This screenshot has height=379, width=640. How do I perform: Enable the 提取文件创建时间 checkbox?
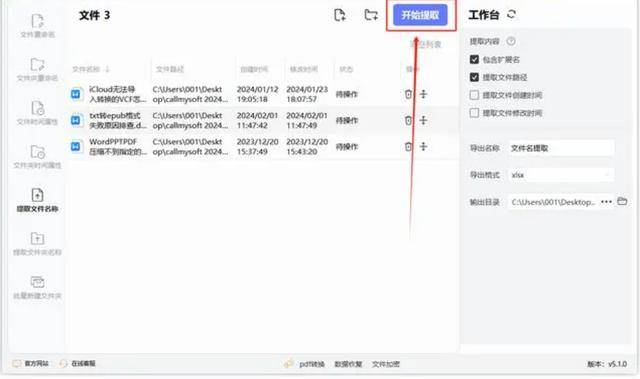(474, 95)
